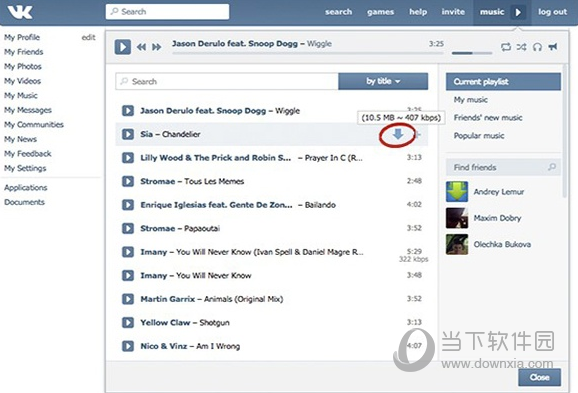Viewport: 578px width, 393px height.
Task: Open Maxim Dobry's name link
Action: pyautogui.click(x=497, y=218)
